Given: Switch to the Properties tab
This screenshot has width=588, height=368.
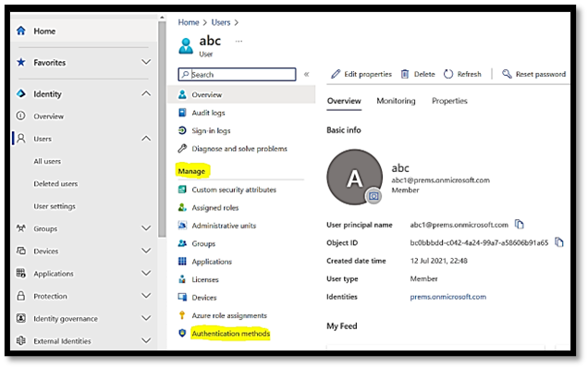Looking at the screenshot, I should tap(449, 101).
